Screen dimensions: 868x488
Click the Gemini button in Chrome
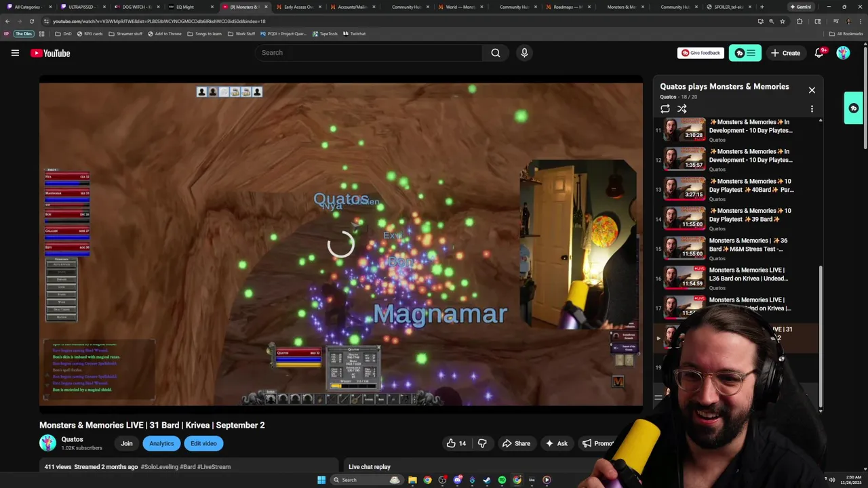click(x=800, y=7)
